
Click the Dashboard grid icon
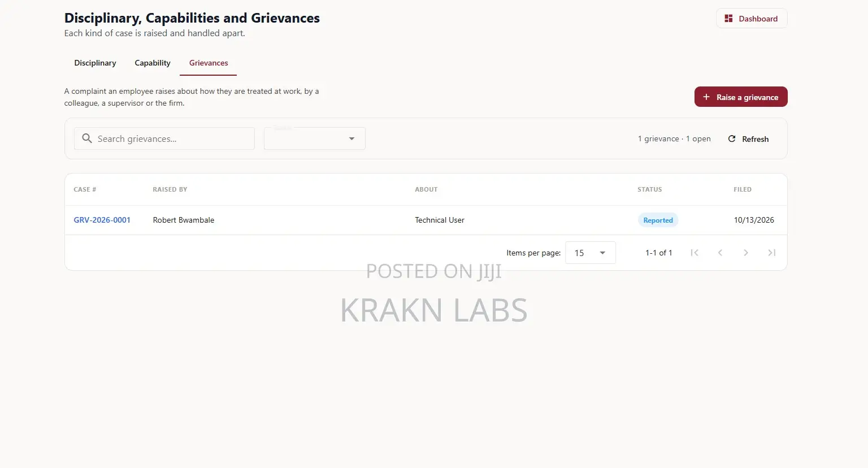point(728,19)
